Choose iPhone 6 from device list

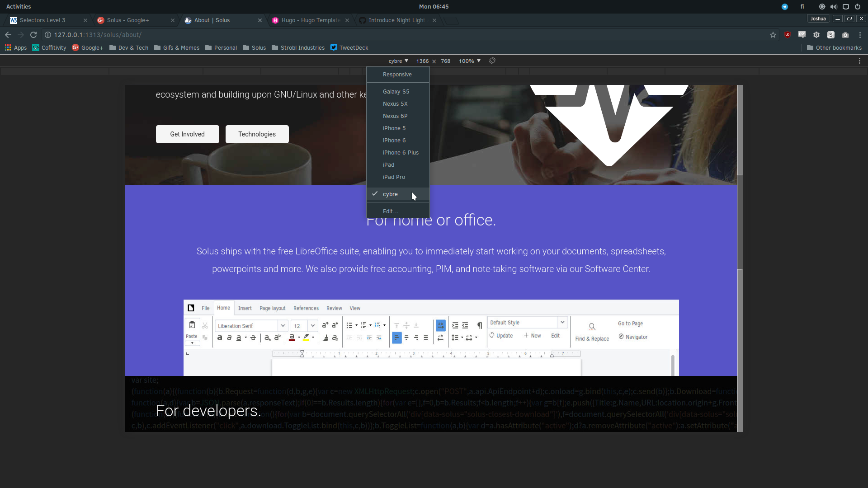[398, 141]
